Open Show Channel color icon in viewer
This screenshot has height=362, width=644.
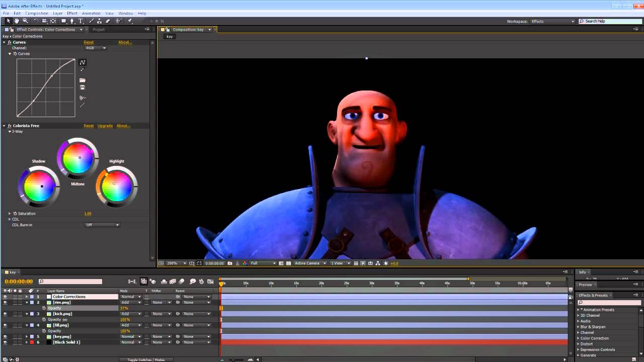245,263
